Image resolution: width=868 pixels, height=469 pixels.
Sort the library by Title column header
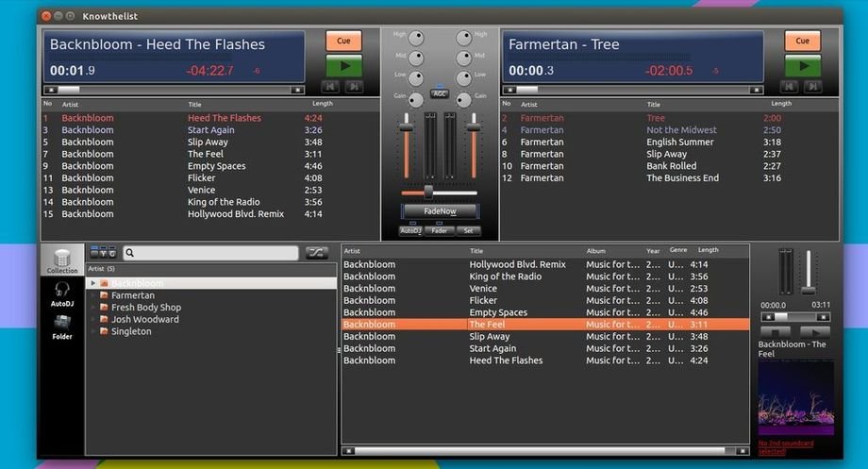click(477, 251)
